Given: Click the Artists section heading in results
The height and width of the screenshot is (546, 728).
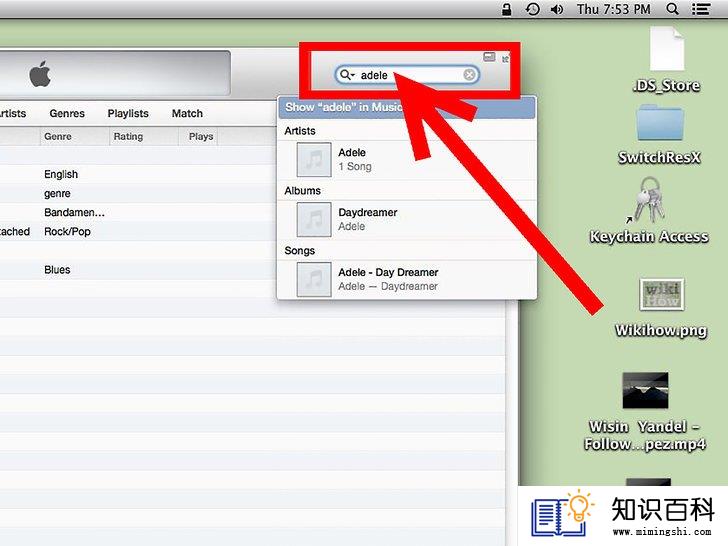Looking at the screenshot, I should point(300,131).
